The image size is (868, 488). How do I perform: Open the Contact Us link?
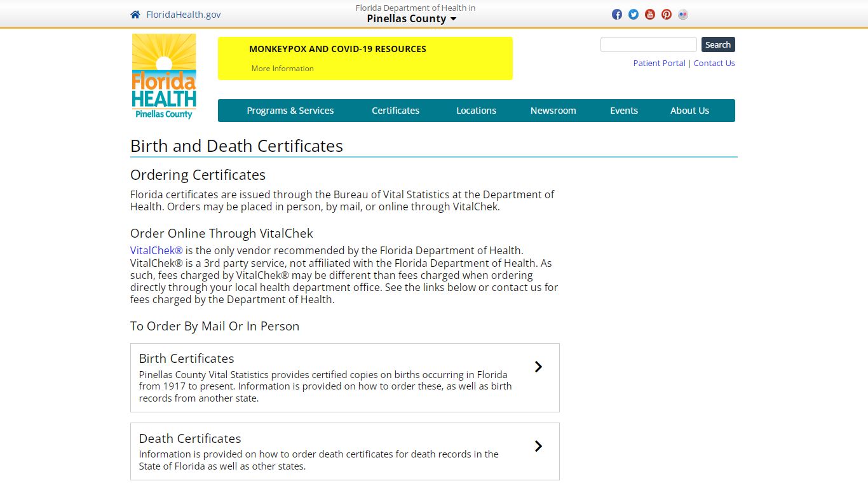[714, 63]
